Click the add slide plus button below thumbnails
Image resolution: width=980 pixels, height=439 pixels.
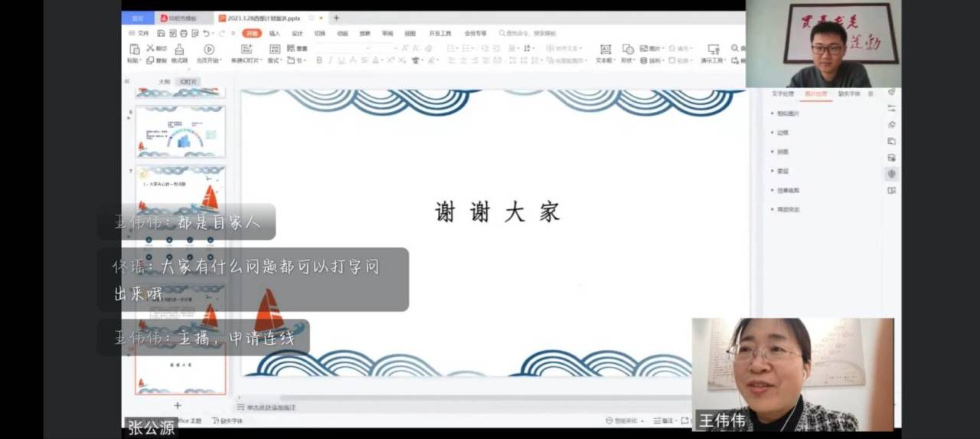click(x=178, y=405)
